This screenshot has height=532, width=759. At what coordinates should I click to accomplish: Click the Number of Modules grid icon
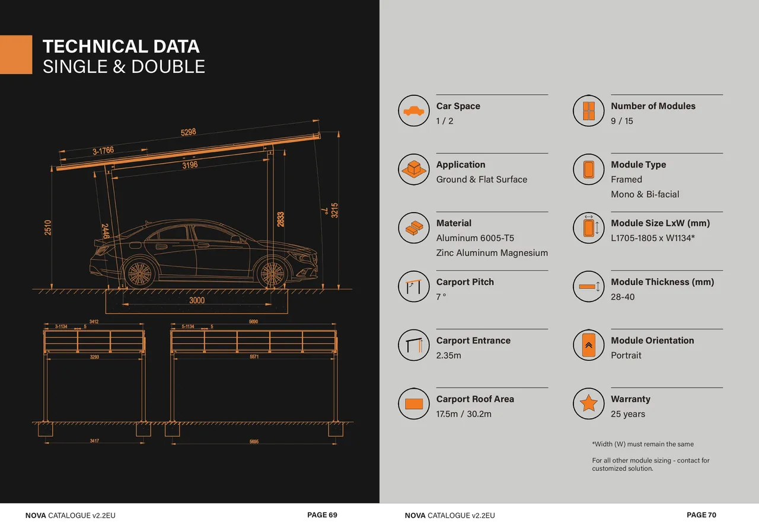tap(588, 111)
